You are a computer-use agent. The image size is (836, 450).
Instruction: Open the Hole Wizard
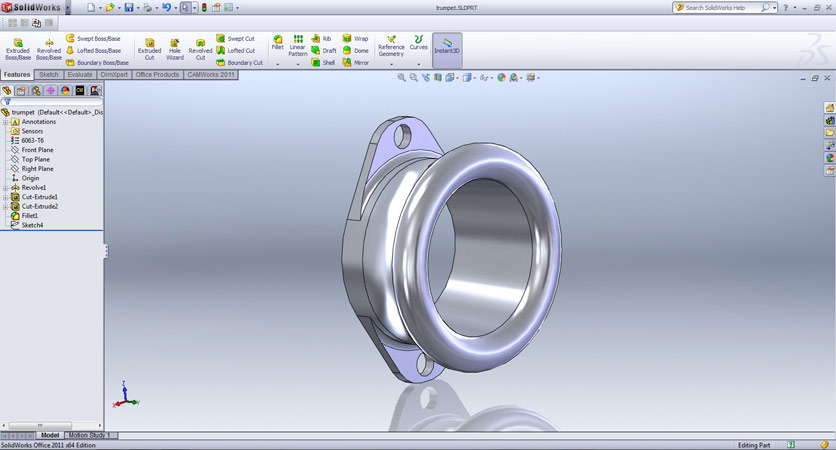point(175,49)
